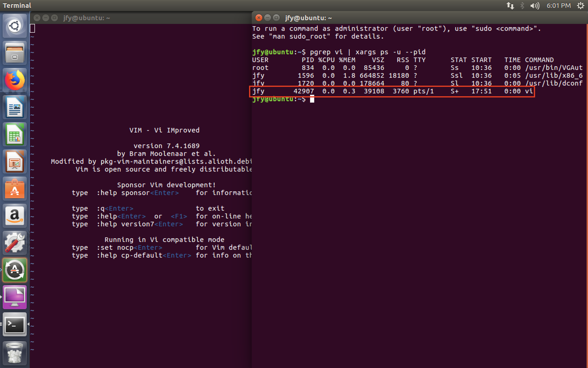Minimize the front terminal window

tap(268, 17)
